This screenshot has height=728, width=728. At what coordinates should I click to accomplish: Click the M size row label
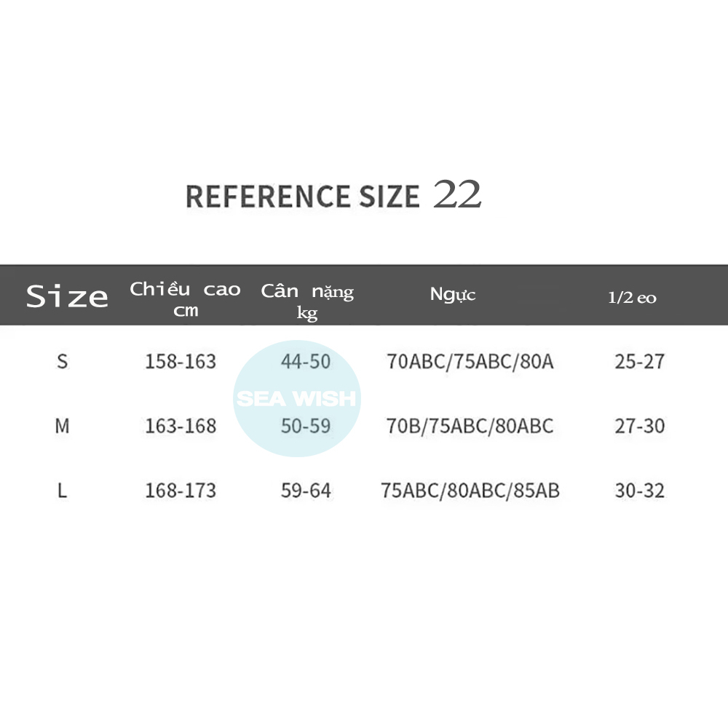(x=62, y=426)
